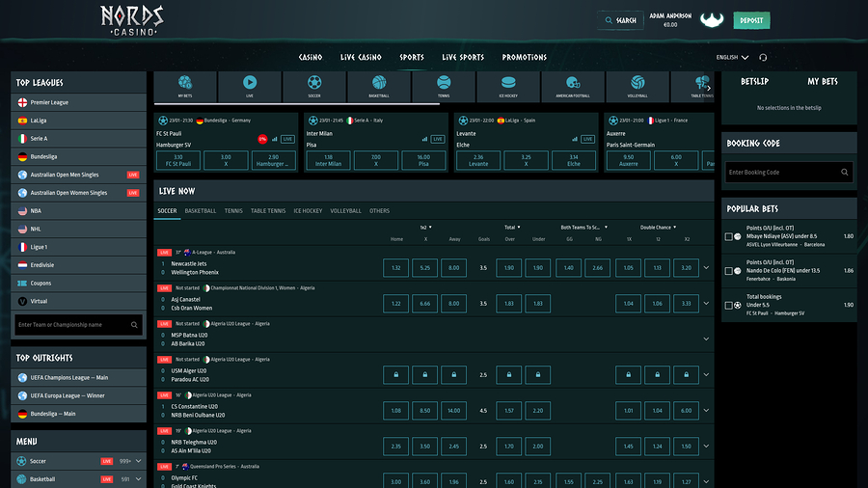Click LIVE badge on Inter Milan card
The image size is (868, 488).
click(437, 139)
